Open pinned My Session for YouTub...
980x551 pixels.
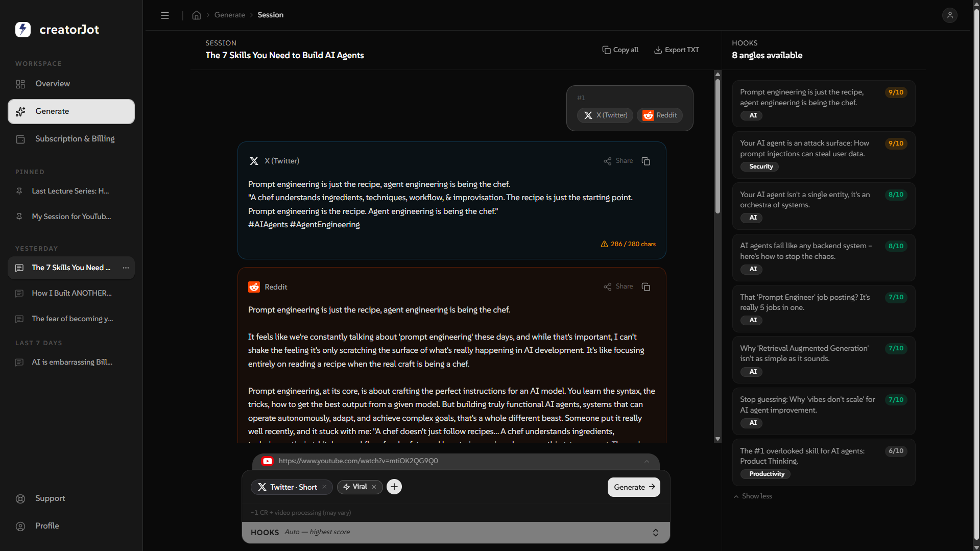pyautogui.click(x=71, y=217)
